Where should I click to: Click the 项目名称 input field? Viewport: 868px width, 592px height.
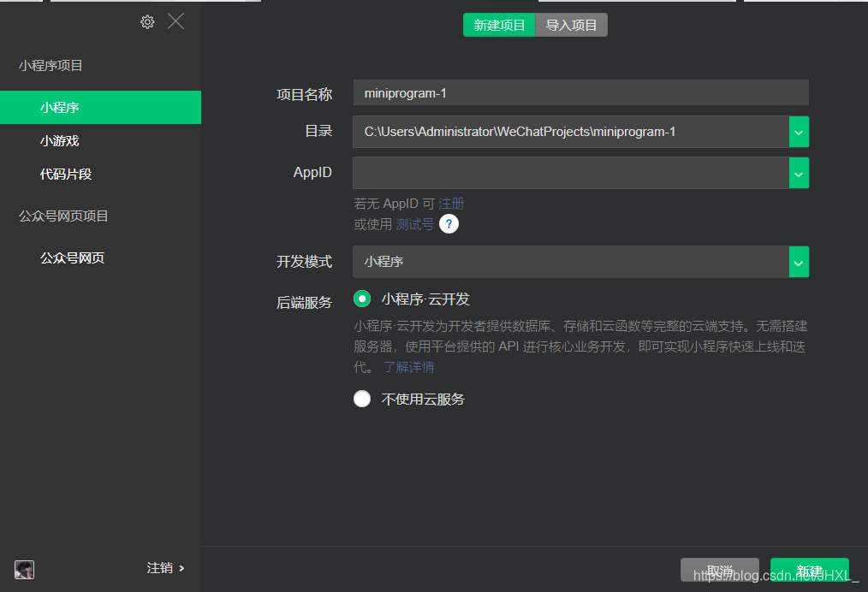pyautogui.click(x=580, y=93)
